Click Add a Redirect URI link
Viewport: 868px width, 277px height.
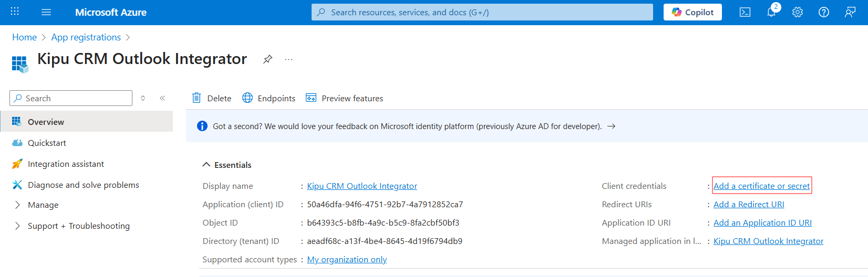(748, 204)
